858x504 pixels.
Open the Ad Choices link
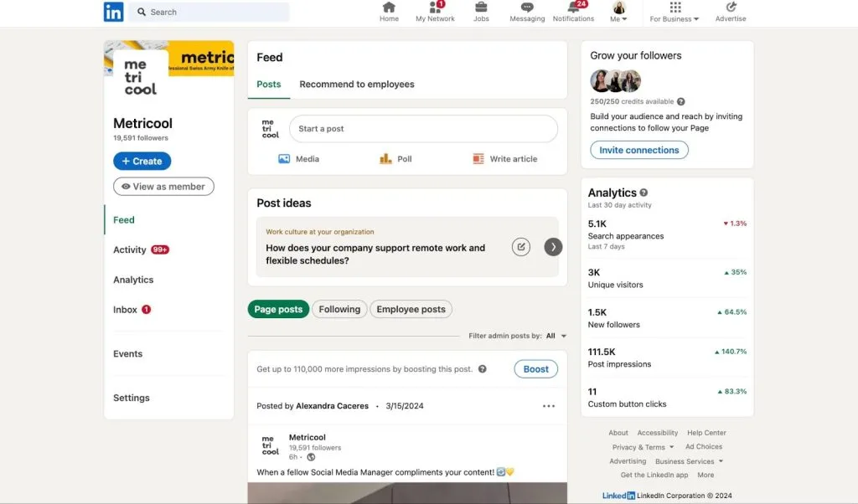[704, 446]
